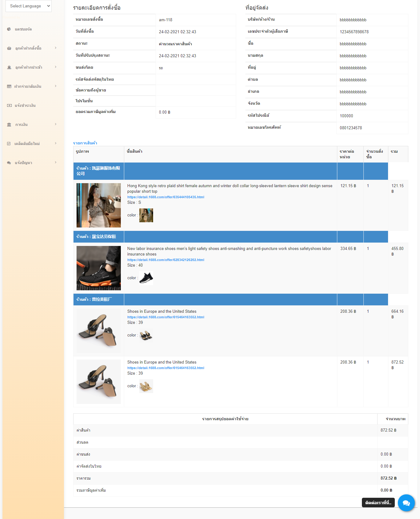Click the beige sandals color swatch
420x519 pixels.
tap(146, 386)
